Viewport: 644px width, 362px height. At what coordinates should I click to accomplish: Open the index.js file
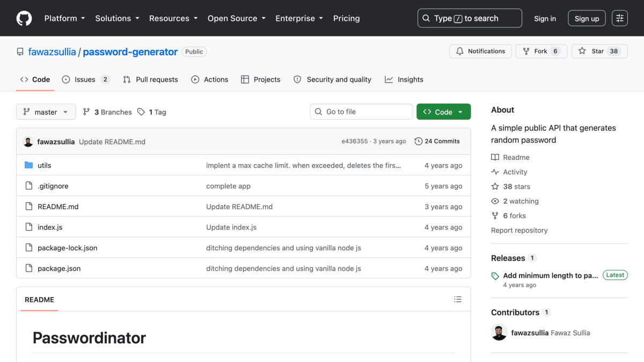[x=50, y=227]
